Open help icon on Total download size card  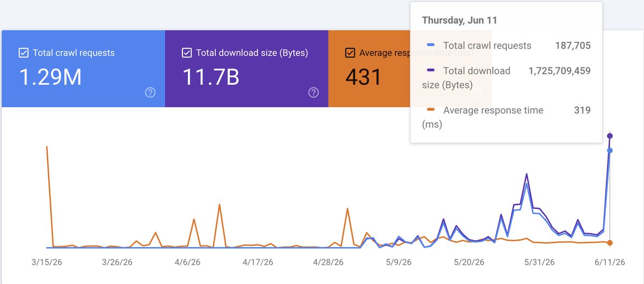coord(313,93)
